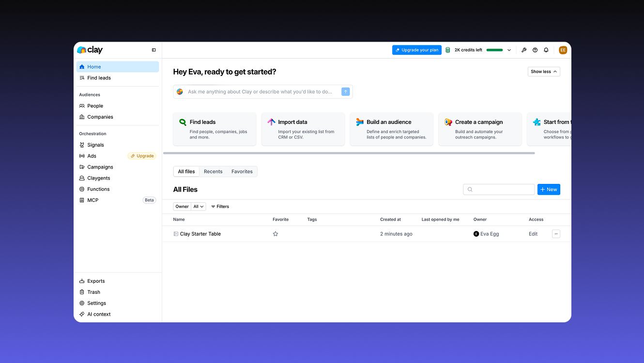Click the New button
This screenshot has height=363, width=644.
549,190
